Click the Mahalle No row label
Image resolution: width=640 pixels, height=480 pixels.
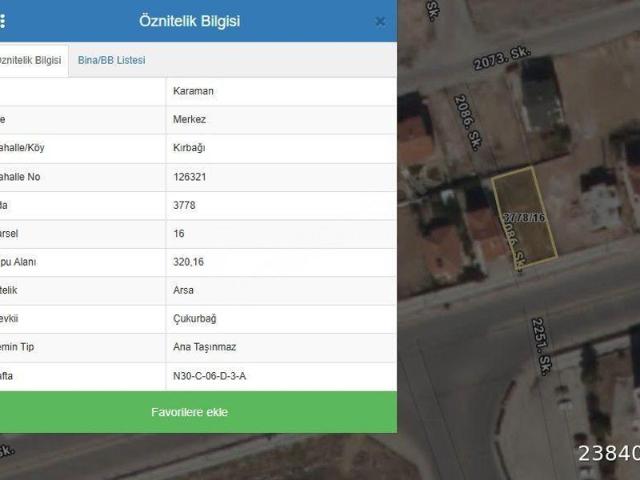point(20,177)
